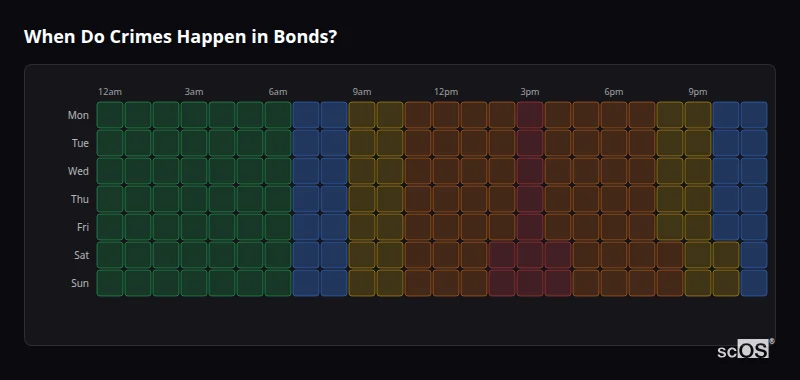Image resolution: width=800 pixels, height=380 pixels.
Task: Select the Monday 12am green heatmap cell
Action: pyautogui.click(x=110, y=115)
